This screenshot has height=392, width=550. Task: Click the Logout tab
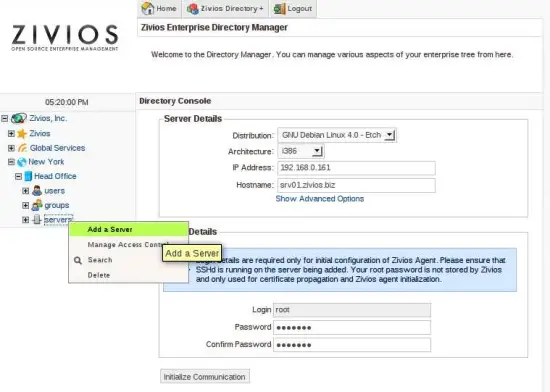(x=293, y=8)
